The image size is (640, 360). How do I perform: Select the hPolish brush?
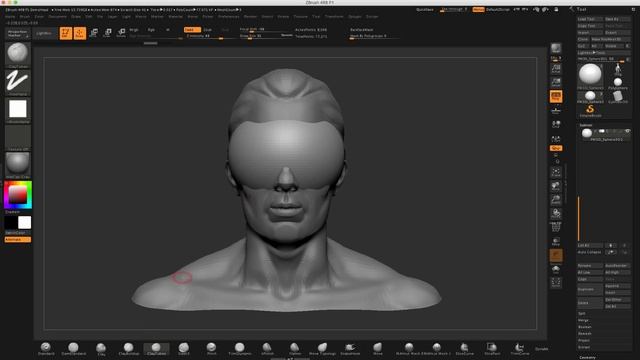(267, 349)
